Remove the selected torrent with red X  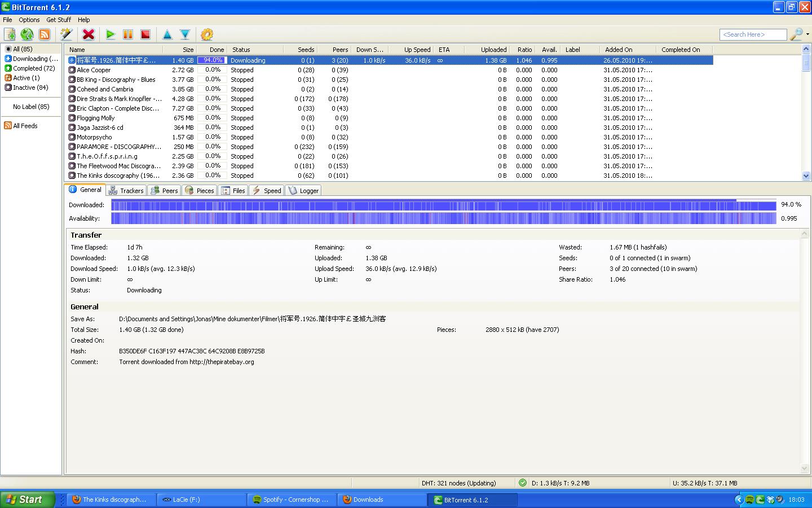pyautogui.click(x=89, y=34)
